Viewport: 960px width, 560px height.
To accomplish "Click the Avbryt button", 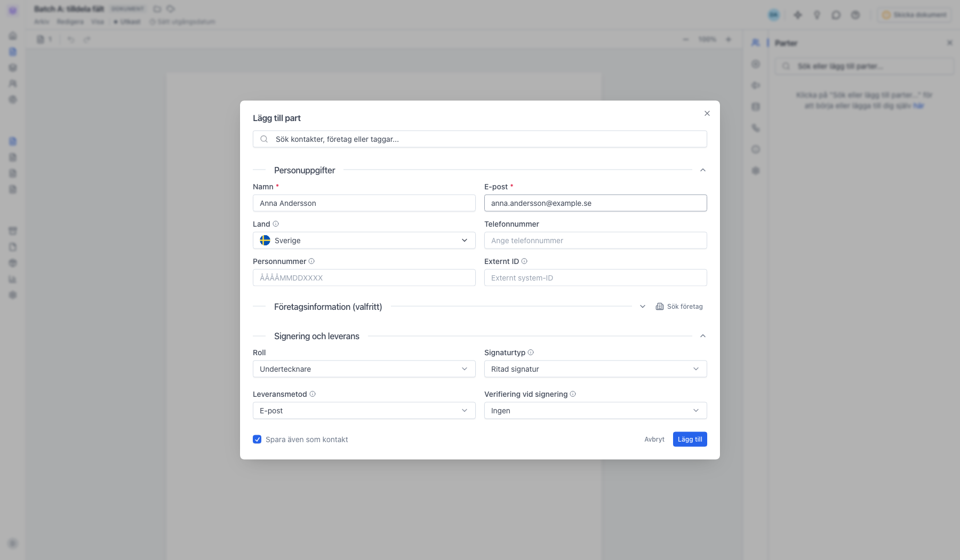I will (x=654, y=439).
